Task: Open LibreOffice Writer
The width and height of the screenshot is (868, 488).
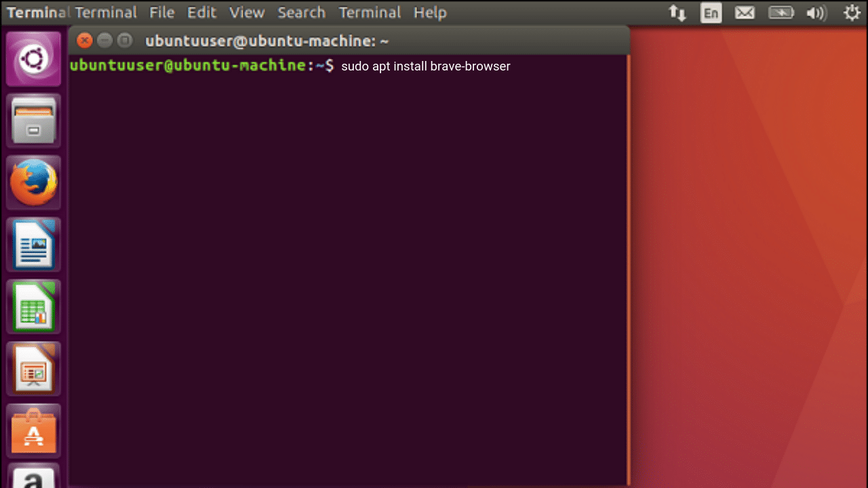Action: (x=33, y=244)
